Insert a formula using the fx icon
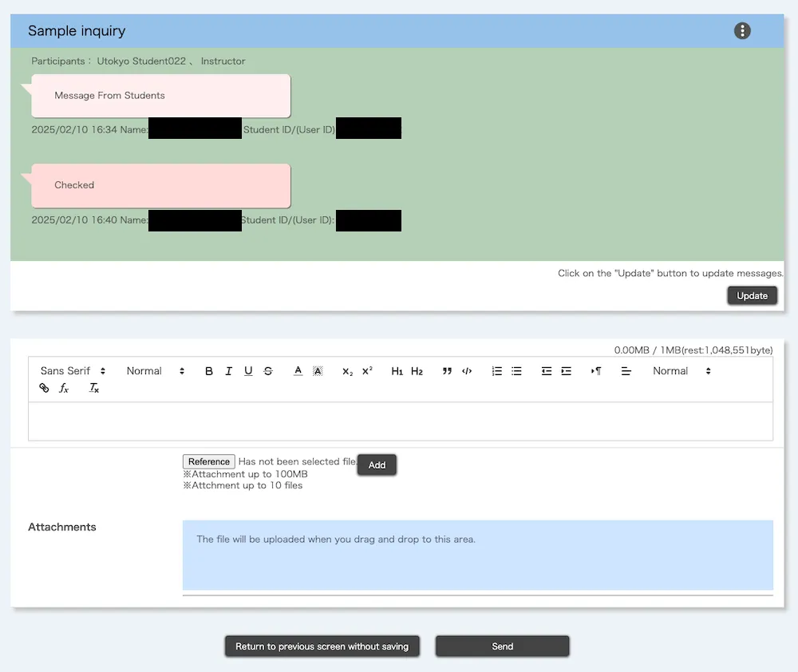This screenshot has height=672, width=798. [x=65, y=389]
